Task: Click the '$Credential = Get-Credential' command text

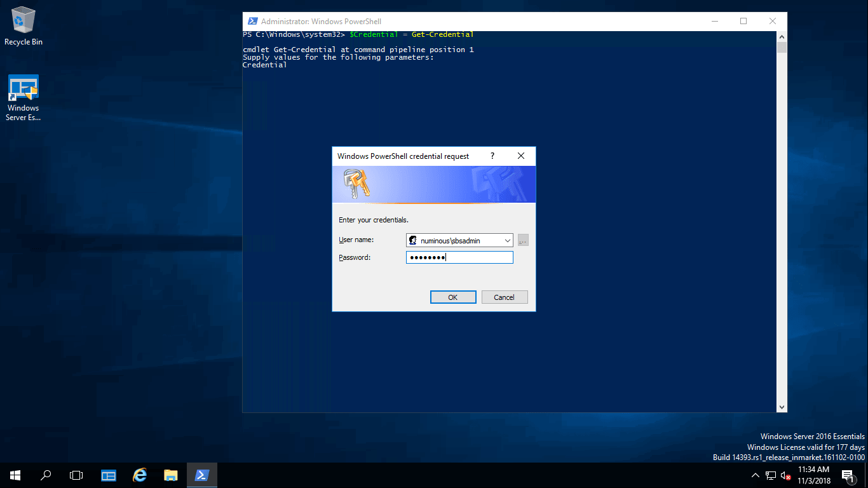Action: pos(411,34)
